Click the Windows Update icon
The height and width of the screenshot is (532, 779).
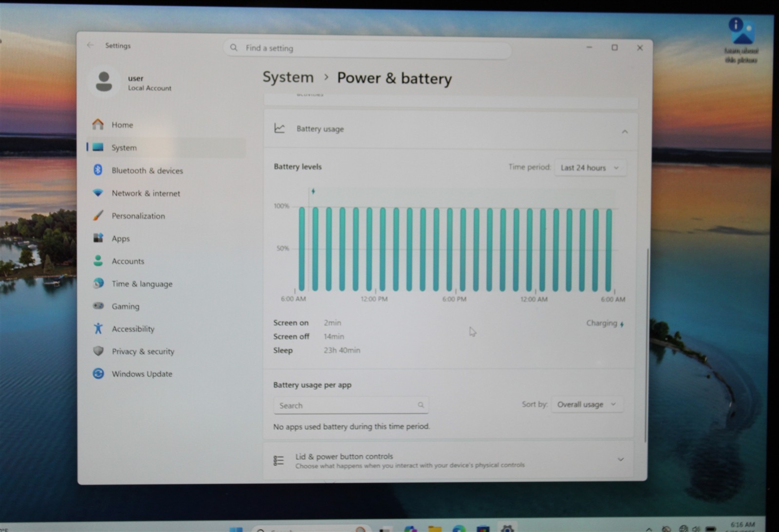[x=98, y=374]
